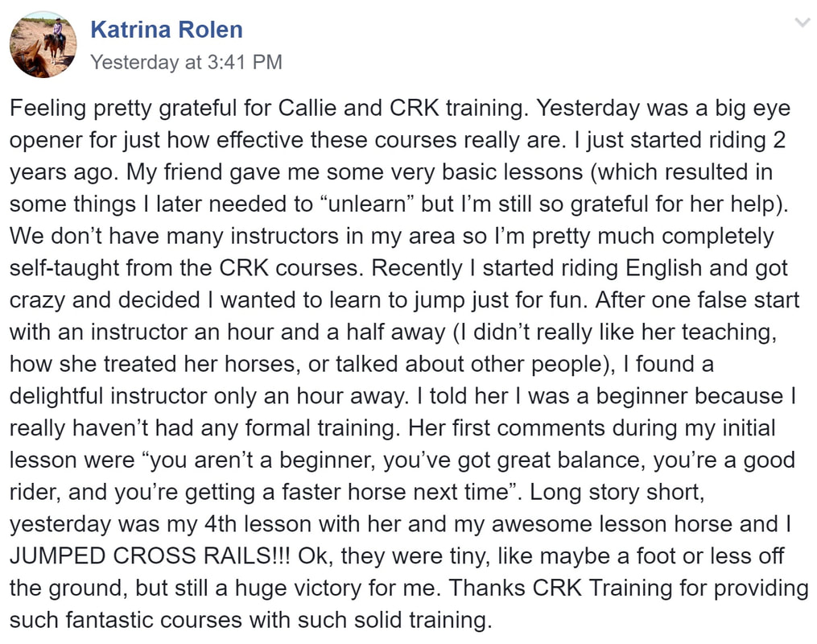This screenshot has height=644, width=817.
Task: Open the post options chevron menu
Action: coord(802,23)
